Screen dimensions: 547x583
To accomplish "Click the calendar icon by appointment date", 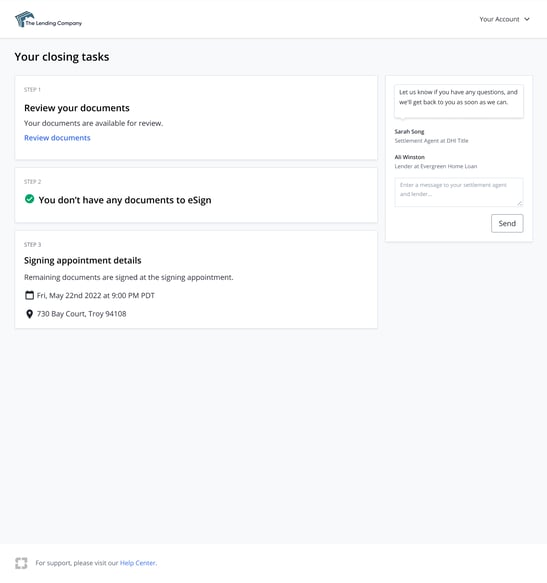I will 29,295.
